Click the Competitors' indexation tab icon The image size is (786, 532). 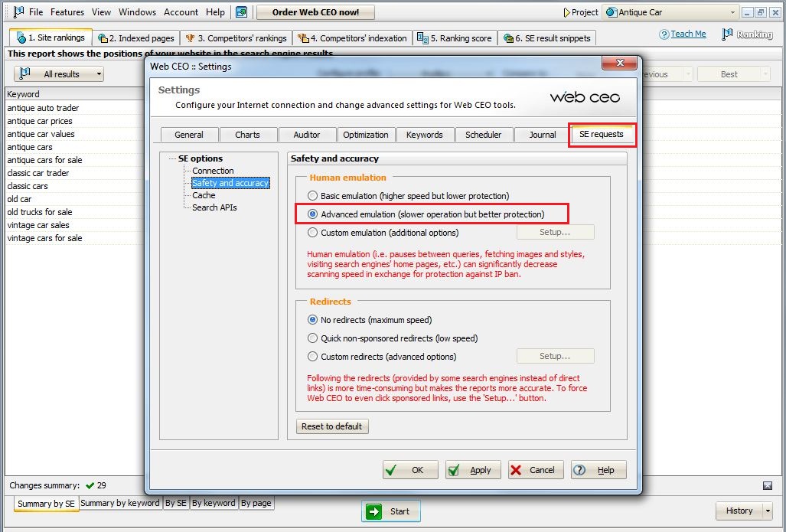[x=303, y=38]
